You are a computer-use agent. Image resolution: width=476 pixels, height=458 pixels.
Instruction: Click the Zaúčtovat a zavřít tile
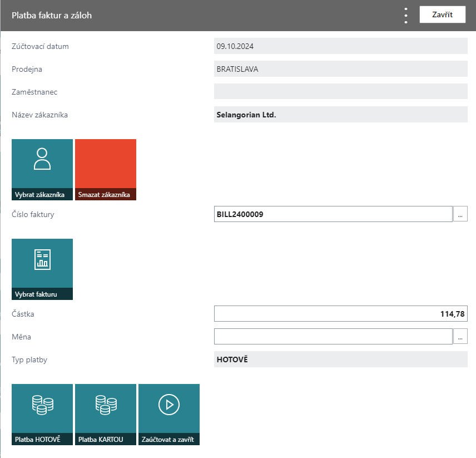point(169,414)
